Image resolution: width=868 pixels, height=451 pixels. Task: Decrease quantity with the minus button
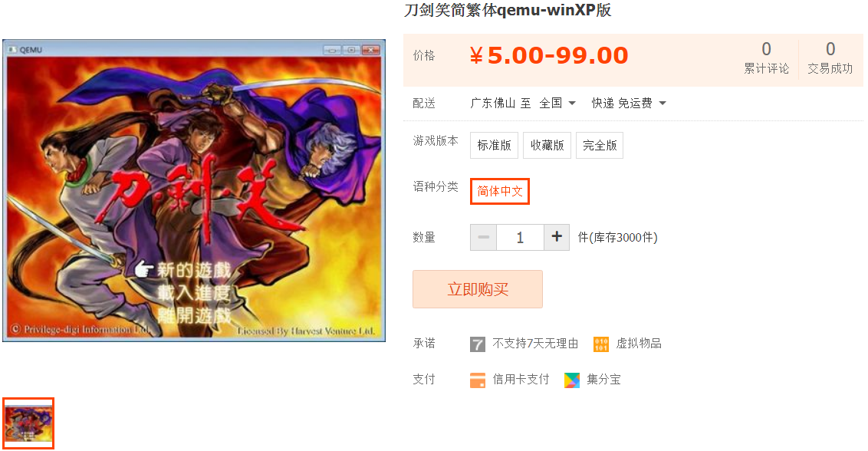point(483,237)
